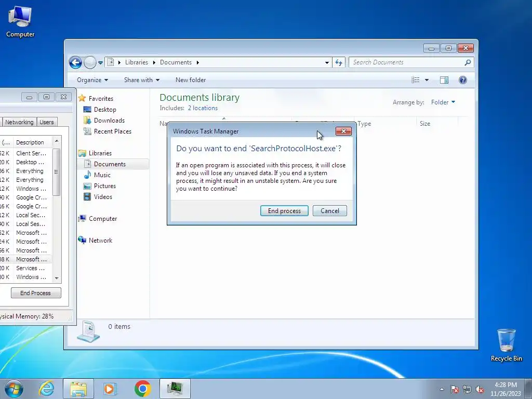Open Downloads in Favorites
The height and width of the screenshot is (399, 532).
coord(109,121)
